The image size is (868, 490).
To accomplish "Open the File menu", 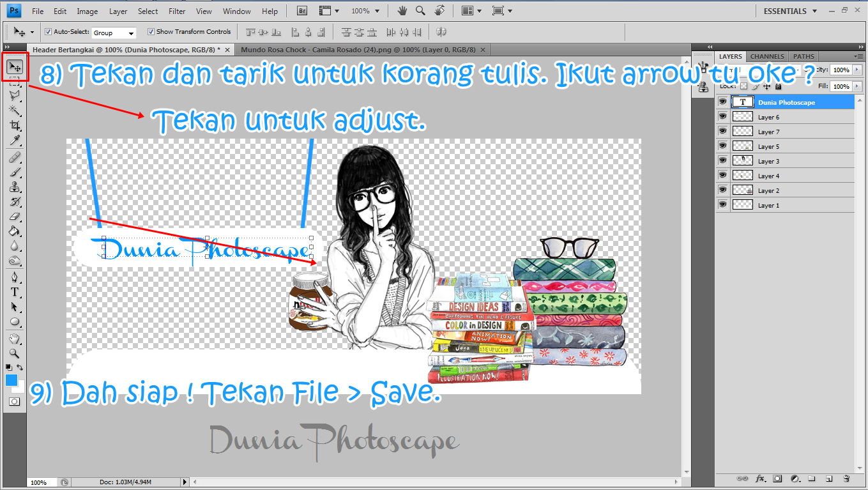I will click(38, 11).
